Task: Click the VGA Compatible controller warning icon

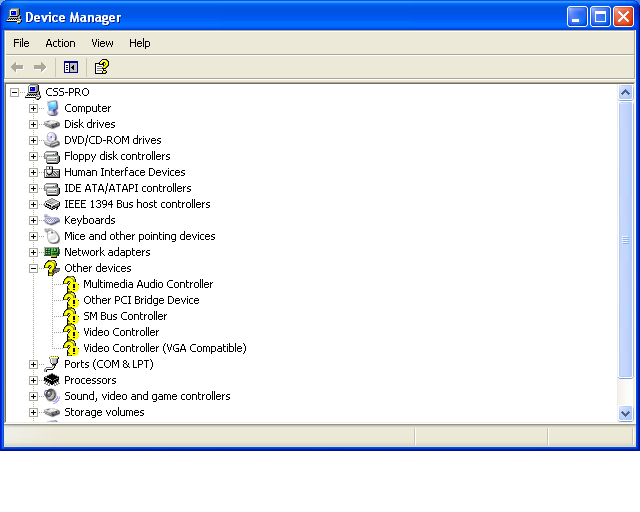Action: [x=71, y=348]
